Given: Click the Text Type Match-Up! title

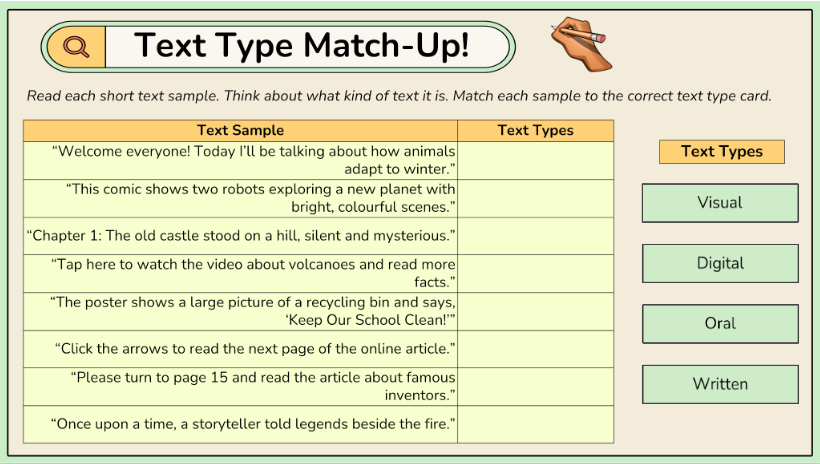Looking at the screenshot, I should [302, 46].
